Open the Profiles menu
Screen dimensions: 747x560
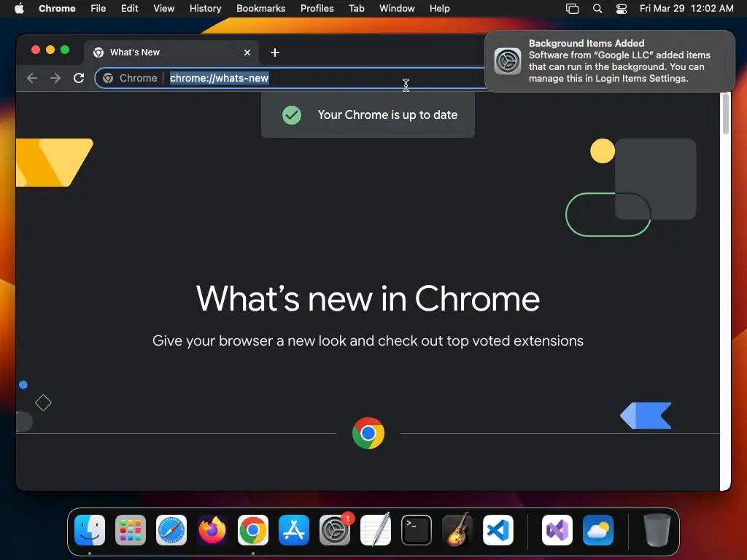tap(317, 8)
